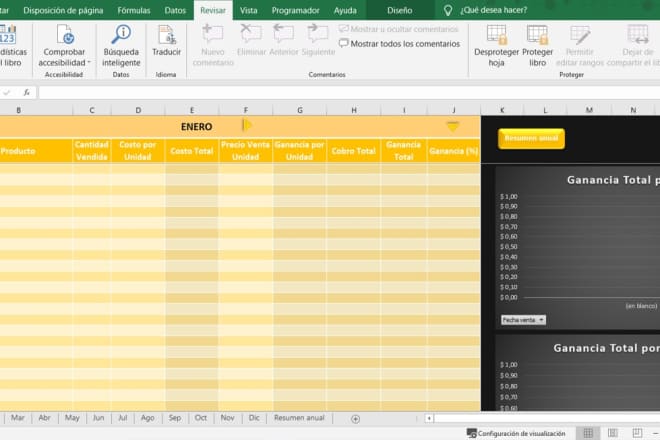Open Comprobar accesibilidad tool
The width and height of the screenshot is (660, 440).
pos(64,46)
